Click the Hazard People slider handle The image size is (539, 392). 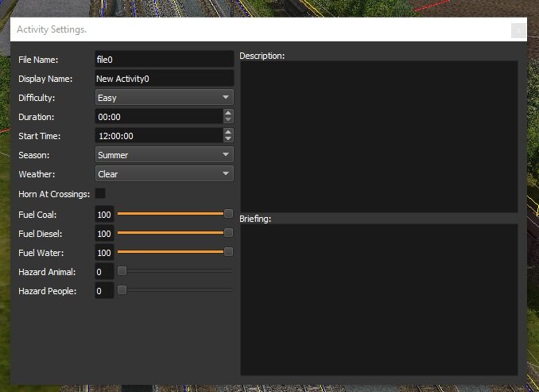[122, 290]
